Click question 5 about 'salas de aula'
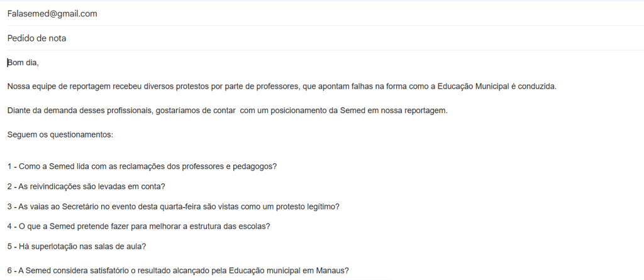The width and height of the screenshot is (644, 280). point(77,246)
